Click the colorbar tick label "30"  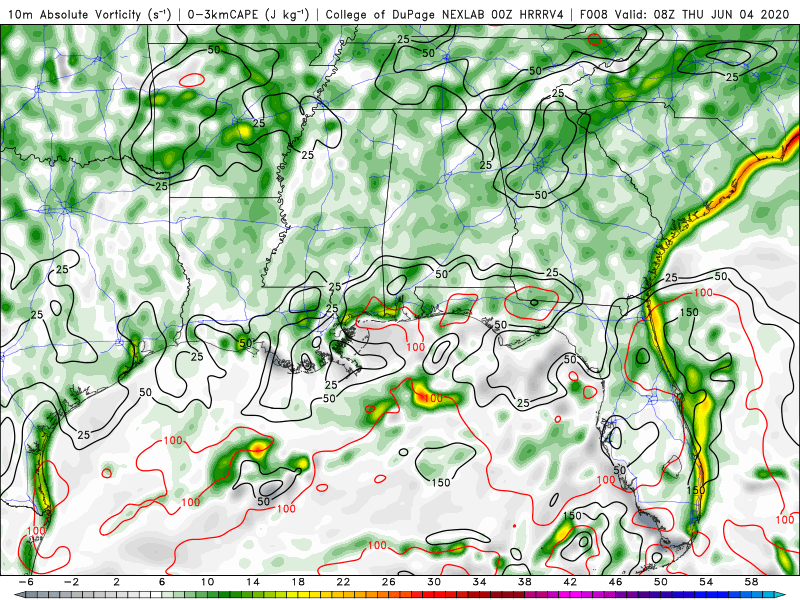point(434,582)
